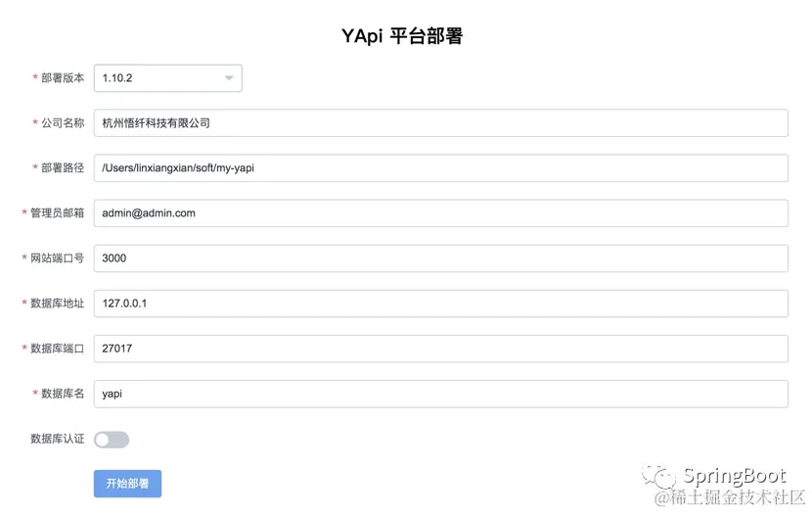Click the 管理员邮箱 field label
Image resolution: width=812 pixels, height=513 pixels.
pyautogui.click(x=57, y=213)
